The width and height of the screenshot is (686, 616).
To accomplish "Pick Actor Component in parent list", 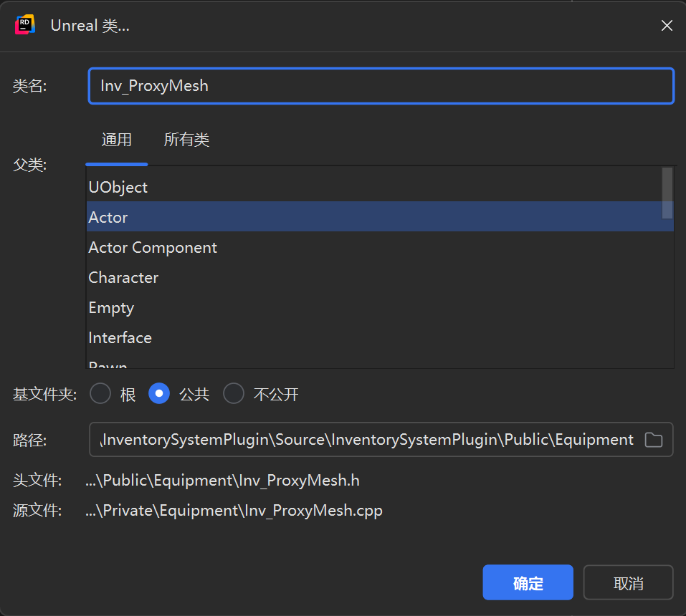I will click(x=153, y=247).
